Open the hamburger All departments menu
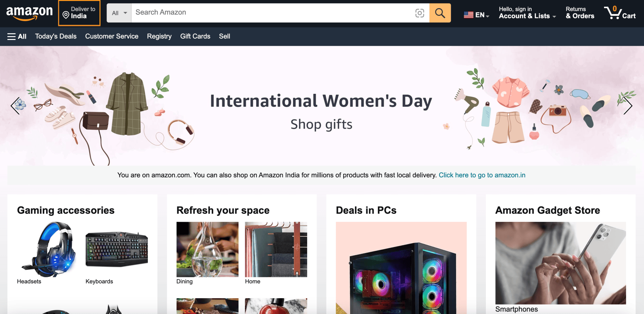This screenshot has height=314, width=644. click(17, 36)
